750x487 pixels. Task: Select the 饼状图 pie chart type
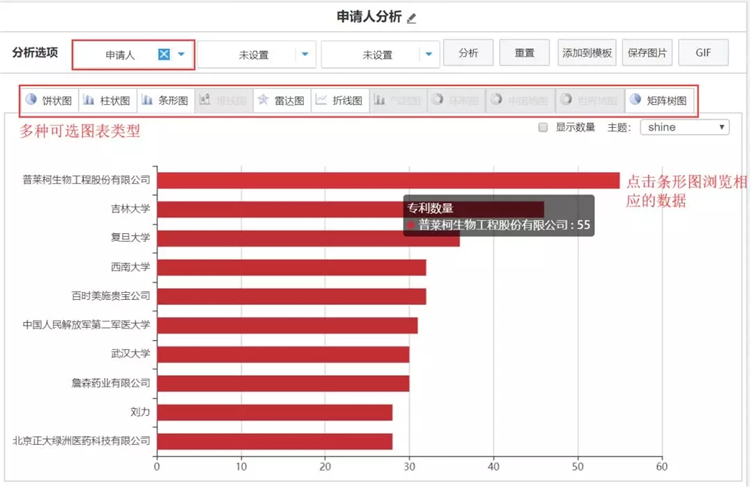48,100
